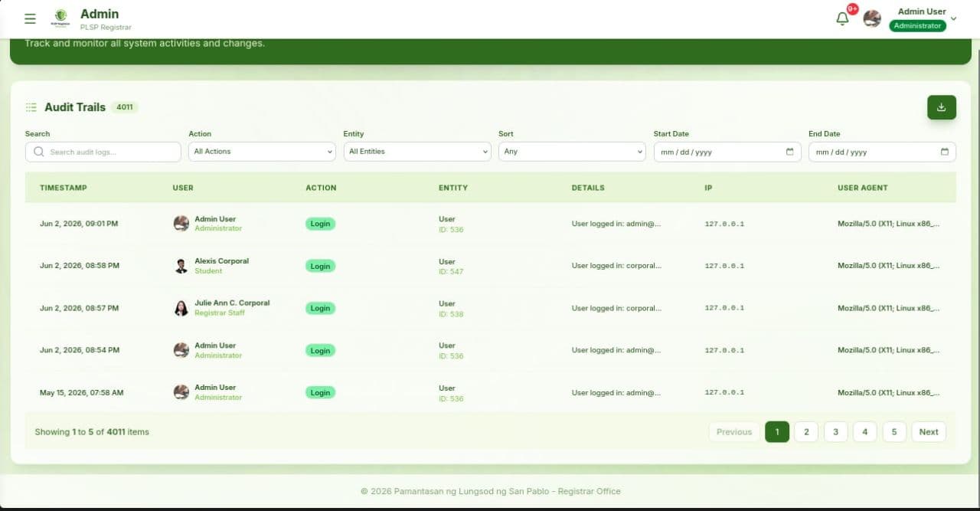Go to pagination page 3
This screenshot has height=511, width=980.
pyautogui.click(x=835, y=432)
